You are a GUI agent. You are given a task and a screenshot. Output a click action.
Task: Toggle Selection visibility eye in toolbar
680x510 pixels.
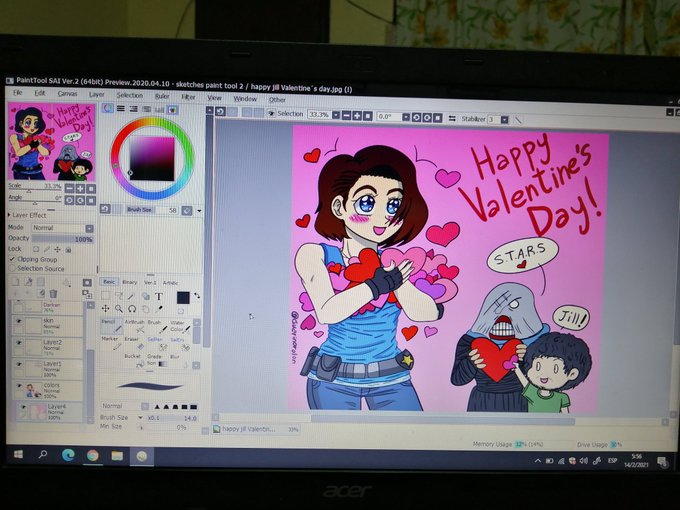tap(271, 113)
